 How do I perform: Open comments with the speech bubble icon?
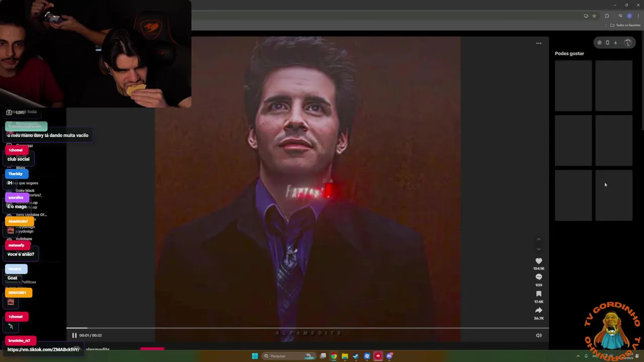coord(539,277)
